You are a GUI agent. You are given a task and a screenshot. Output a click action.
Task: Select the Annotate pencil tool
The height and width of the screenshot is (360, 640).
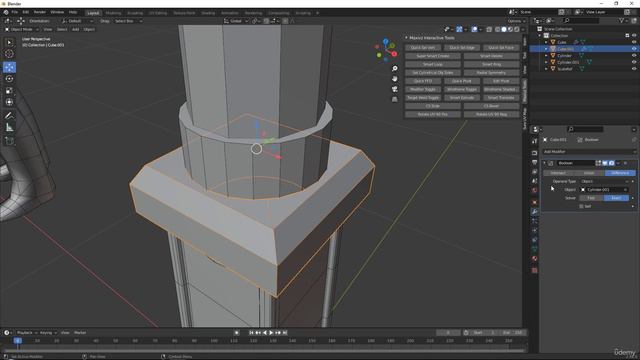[9, 116]
